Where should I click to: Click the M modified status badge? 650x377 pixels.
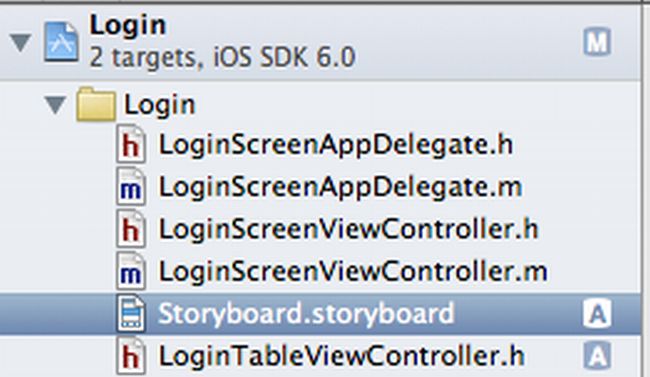tap(597, 41)
